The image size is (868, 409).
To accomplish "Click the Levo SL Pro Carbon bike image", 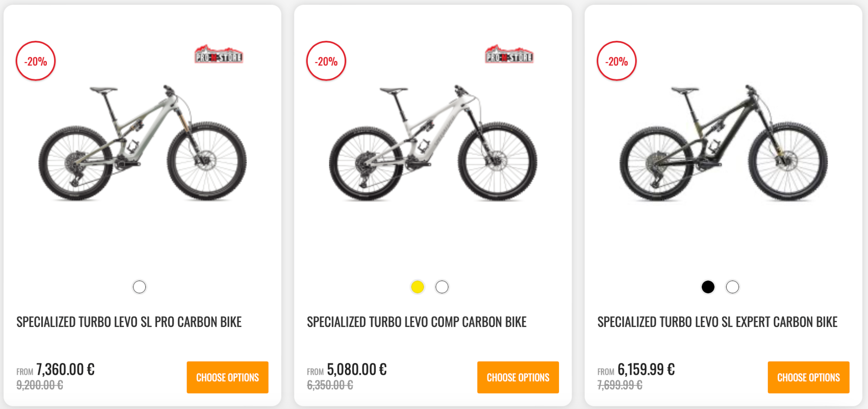I will (142, 143).
